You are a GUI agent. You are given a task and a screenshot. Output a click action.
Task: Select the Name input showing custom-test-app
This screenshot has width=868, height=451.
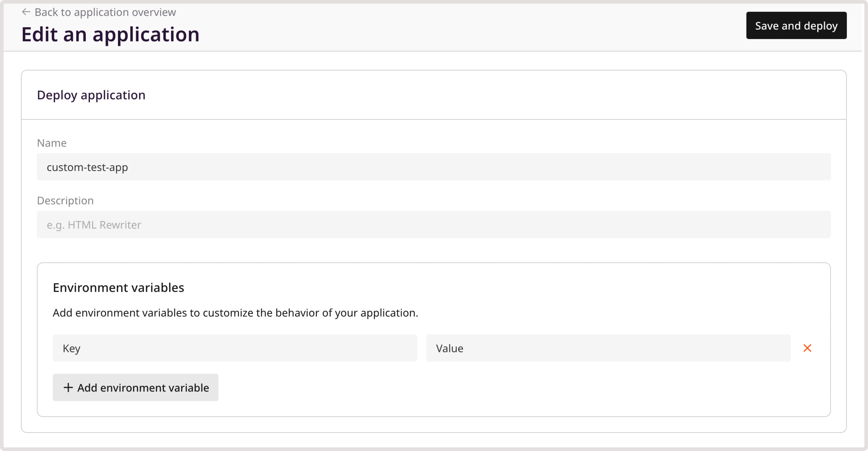[x=433, y=167]
